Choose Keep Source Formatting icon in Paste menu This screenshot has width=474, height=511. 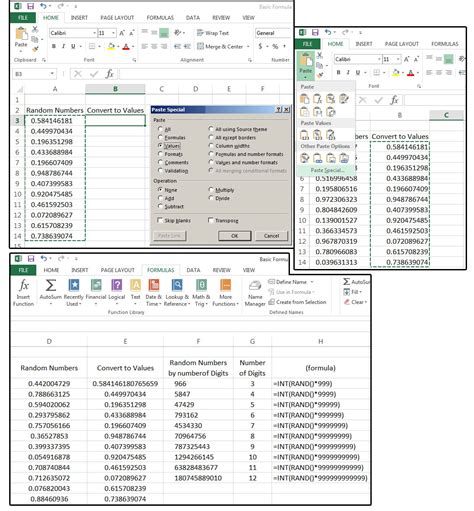click(344, 99)
